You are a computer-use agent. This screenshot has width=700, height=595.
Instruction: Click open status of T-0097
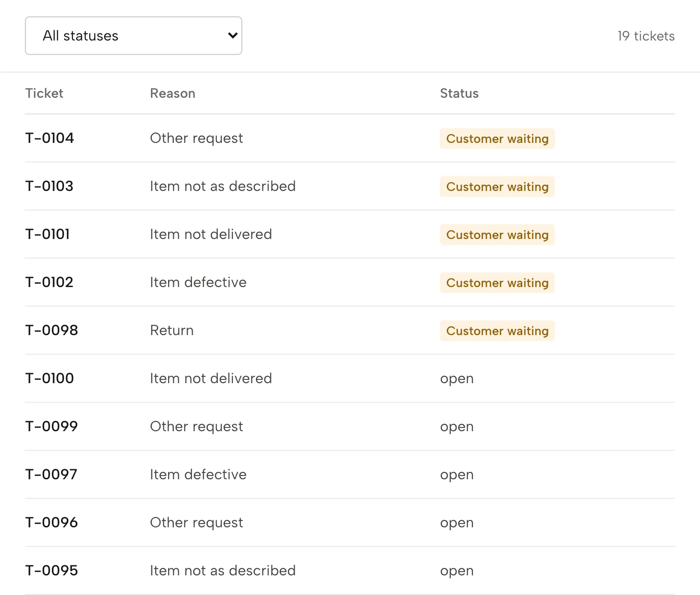pos(457,475)
